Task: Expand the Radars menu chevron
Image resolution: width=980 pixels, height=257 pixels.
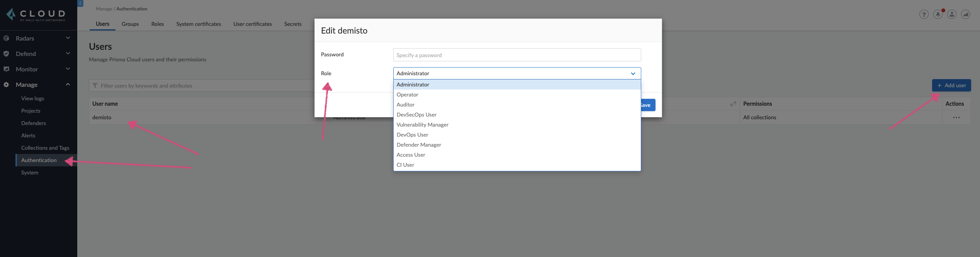Action: click(68, 38)
